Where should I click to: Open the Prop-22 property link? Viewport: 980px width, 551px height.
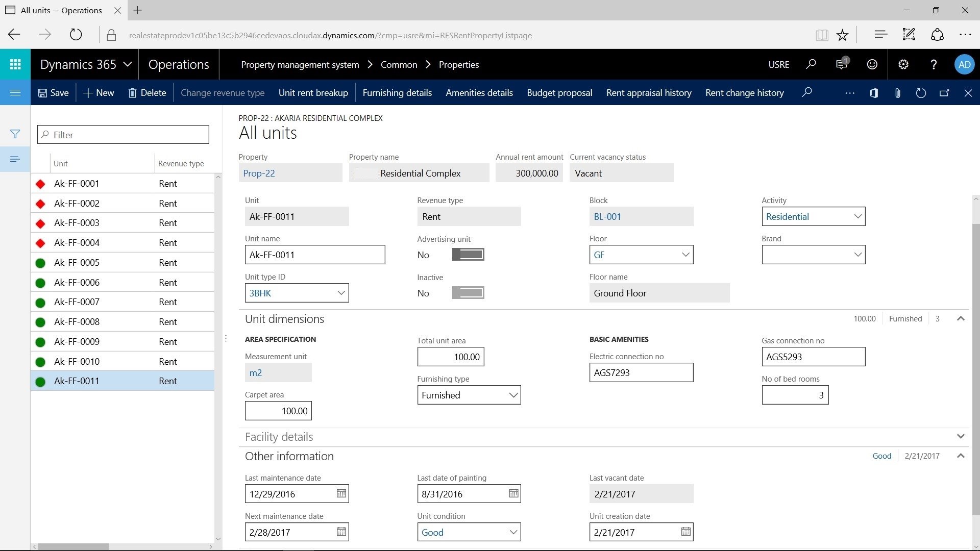[x=259, y=173]
